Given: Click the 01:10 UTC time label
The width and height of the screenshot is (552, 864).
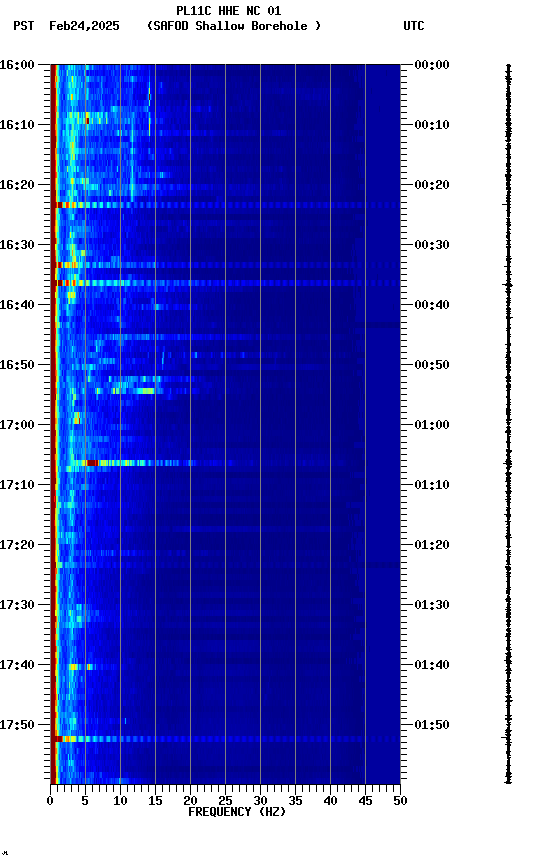Looking at the screenshot, I should click(x=432, y=485).
